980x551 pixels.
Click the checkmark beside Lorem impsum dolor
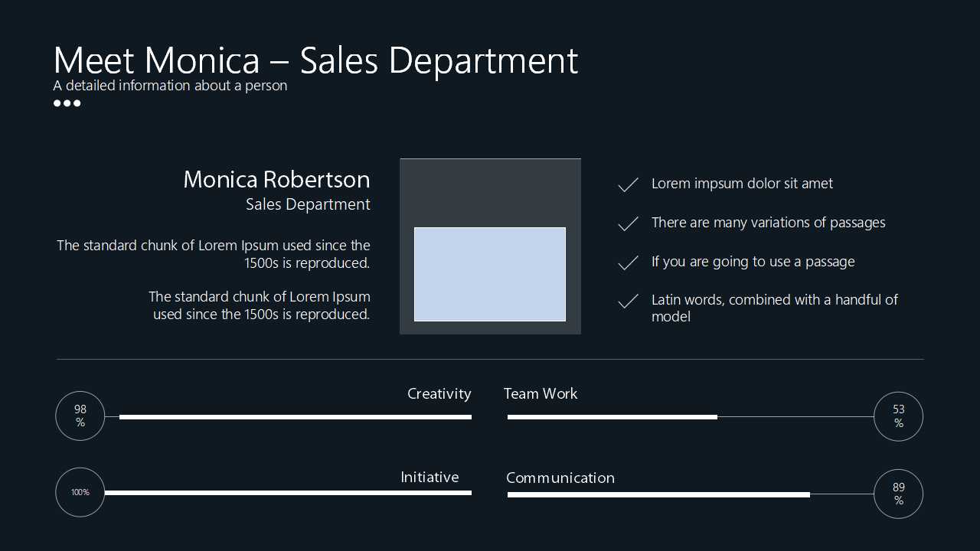pos(628,184)
